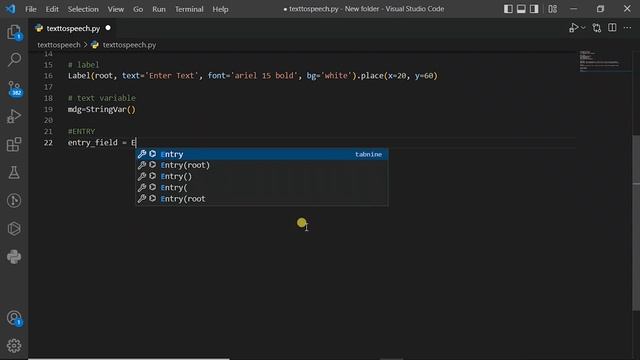
Task: Open Manage gear settings menu
Action: click(14, 346)
